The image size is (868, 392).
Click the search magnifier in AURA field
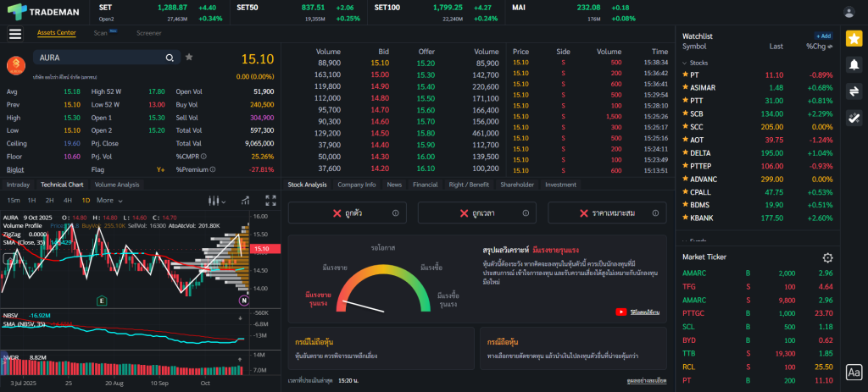pyautogui.click(x=170, y=58)
